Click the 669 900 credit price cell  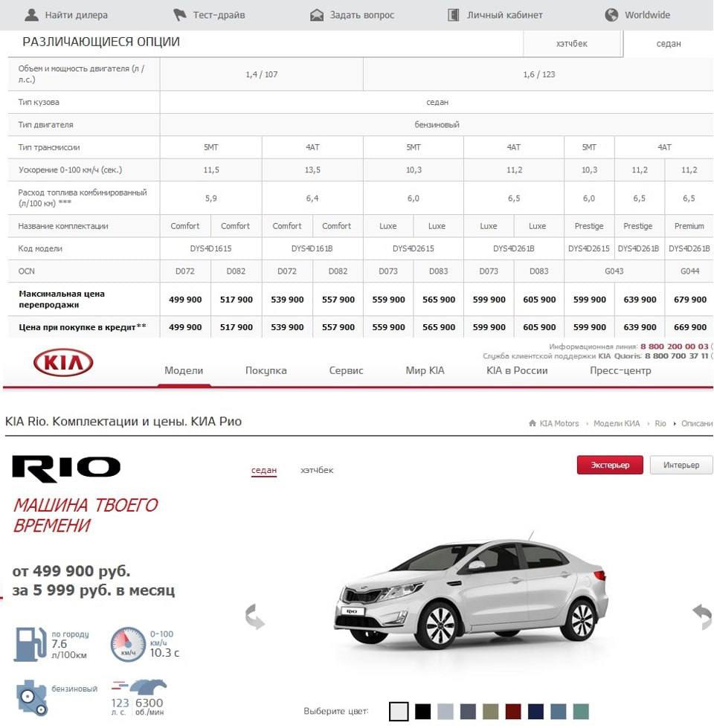(x=690, y=327)
